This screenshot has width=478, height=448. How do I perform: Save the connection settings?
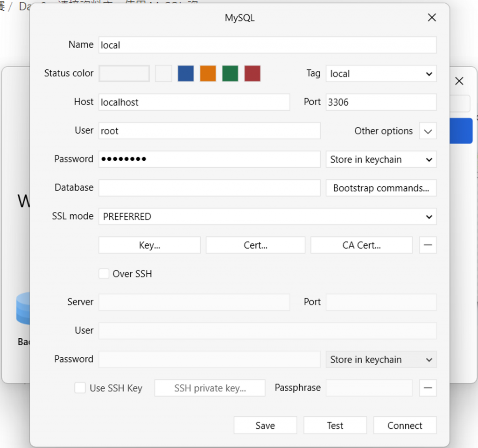[265, 425]
